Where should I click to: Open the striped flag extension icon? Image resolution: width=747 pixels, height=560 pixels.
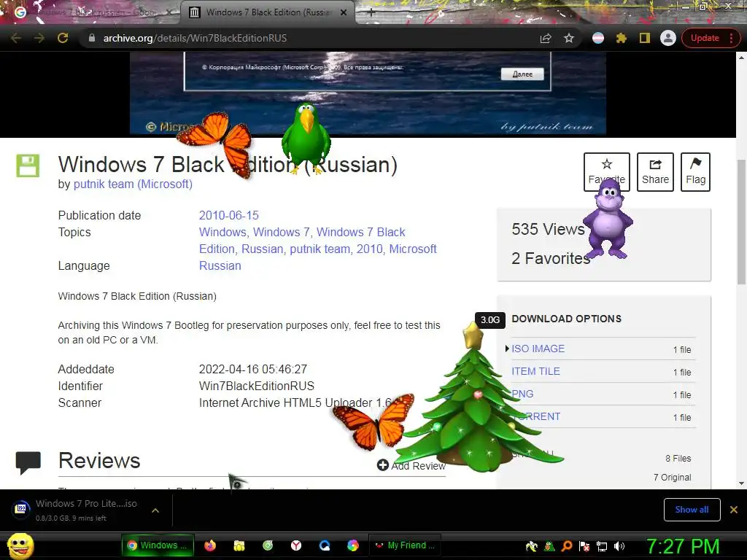[598, 38]
